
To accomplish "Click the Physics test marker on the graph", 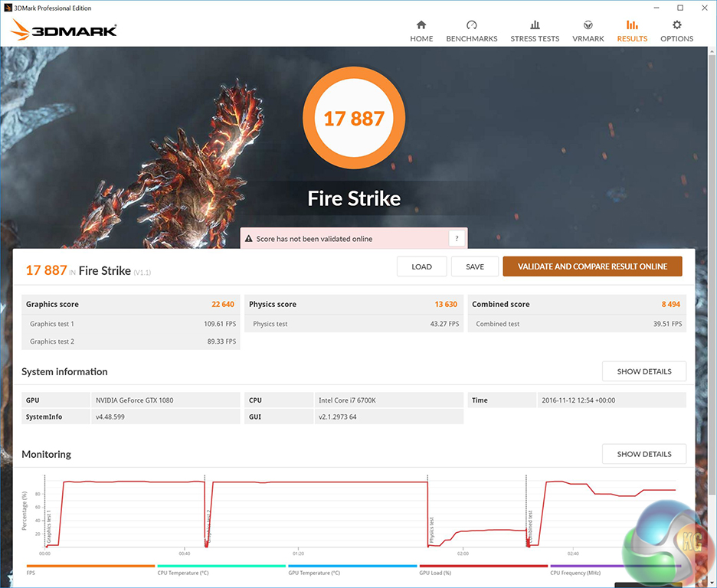I will [x=432, y=528].
